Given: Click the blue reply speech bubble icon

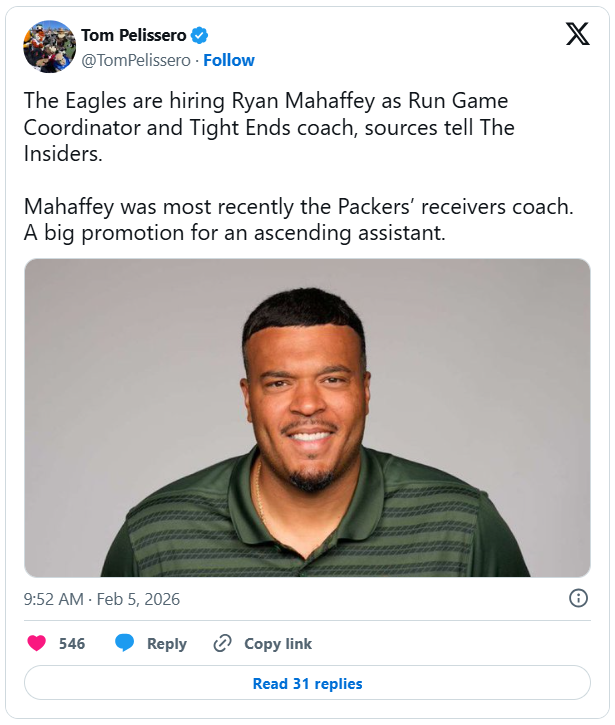Looking at the screenshot, I should click(125, 643).
